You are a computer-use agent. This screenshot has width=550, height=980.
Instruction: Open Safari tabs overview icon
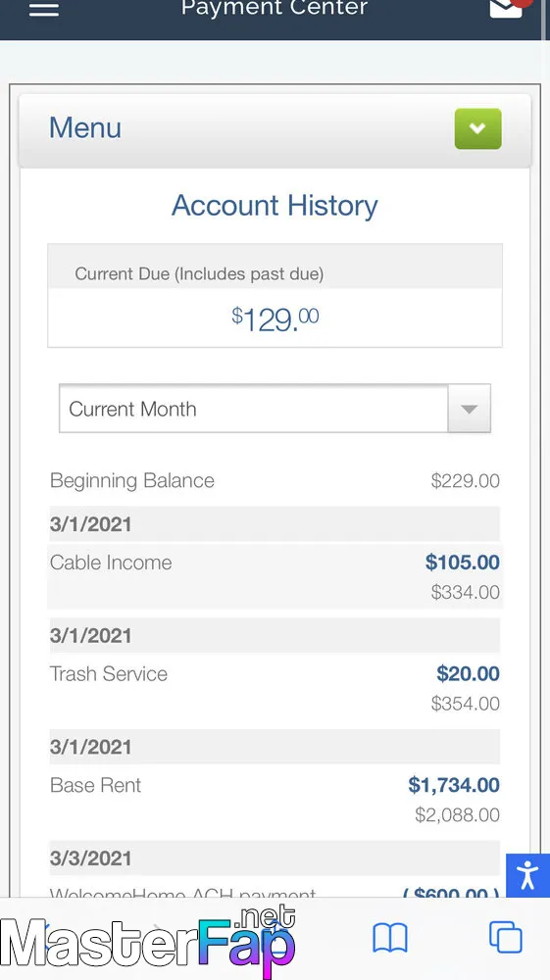click(x=505, y=938)
